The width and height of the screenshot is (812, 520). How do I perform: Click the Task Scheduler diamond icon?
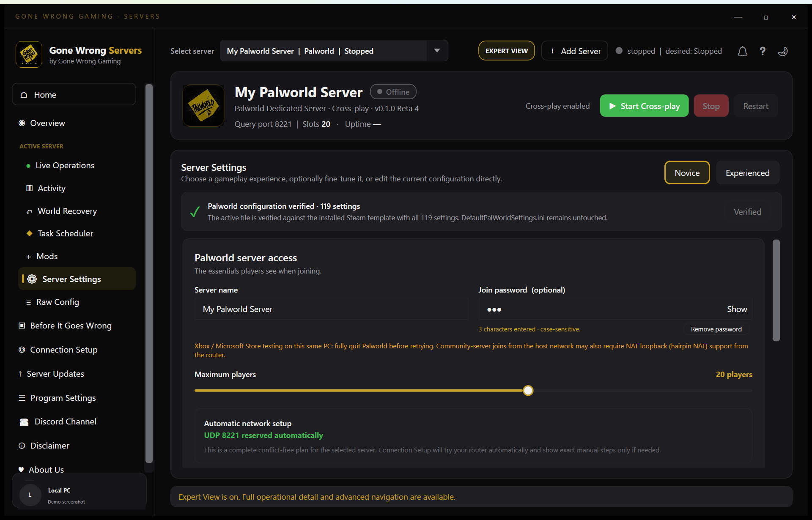[29, 233]
